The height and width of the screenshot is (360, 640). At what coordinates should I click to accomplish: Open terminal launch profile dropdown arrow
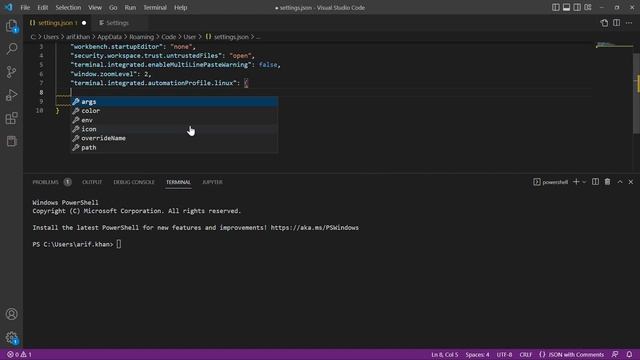pyautogui.click(x=584, y=182)
